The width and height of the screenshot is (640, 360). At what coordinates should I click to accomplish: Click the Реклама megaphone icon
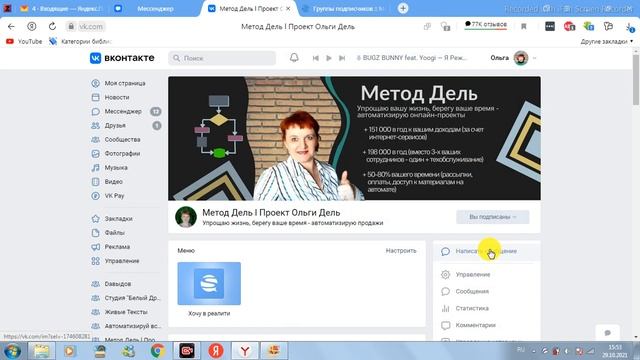pos(96,247)
